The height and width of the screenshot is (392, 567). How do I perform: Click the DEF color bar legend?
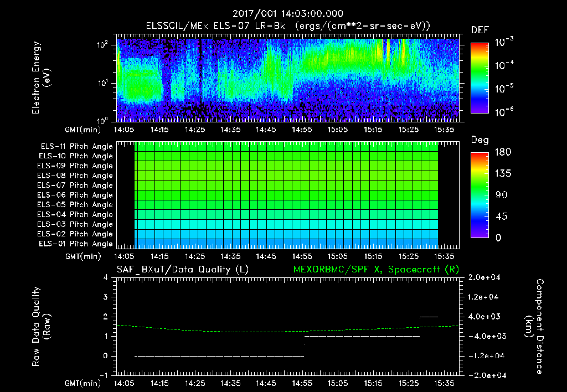[x=480, y=78]
